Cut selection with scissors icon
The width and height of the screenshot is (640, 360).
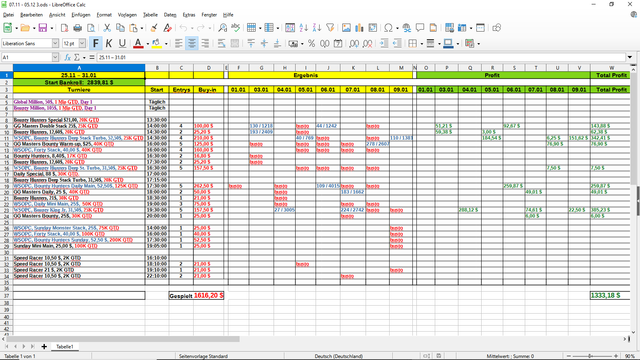(107, 28)
